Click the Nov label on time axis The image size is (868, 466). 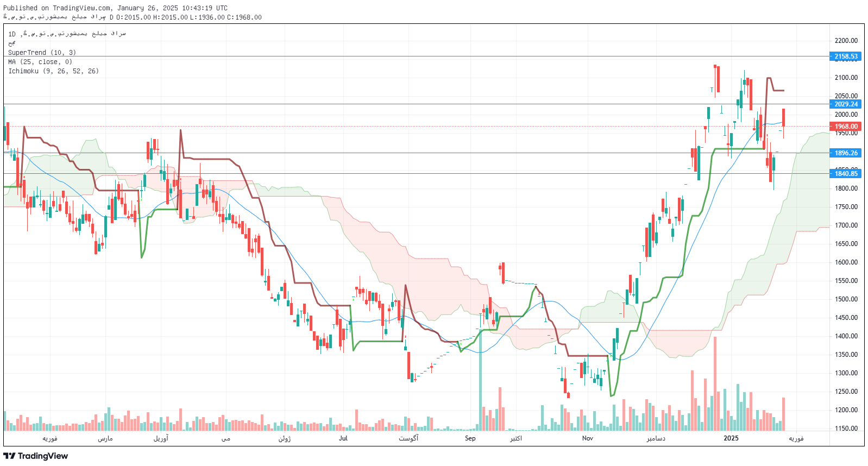tap(588, 438)
